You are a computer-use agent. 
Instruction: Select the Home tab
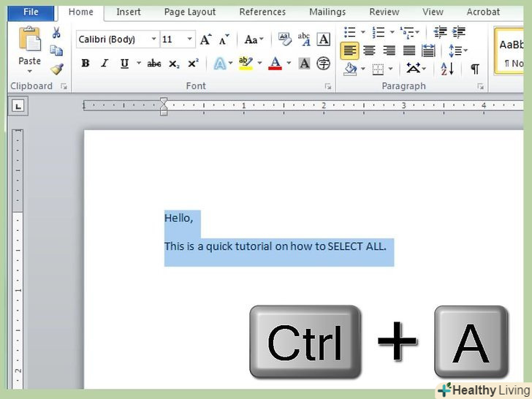pos(80,12)
